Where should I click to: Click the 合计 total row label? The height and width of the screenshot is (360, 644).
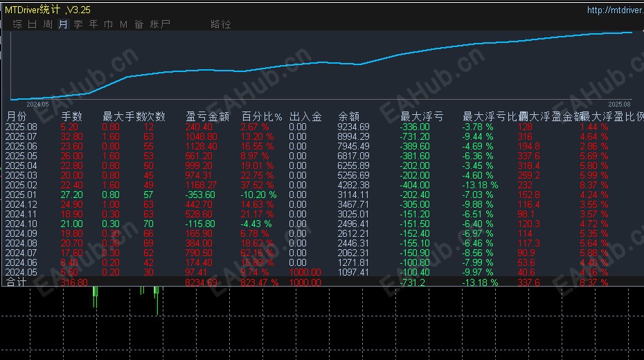pos(17,282)
